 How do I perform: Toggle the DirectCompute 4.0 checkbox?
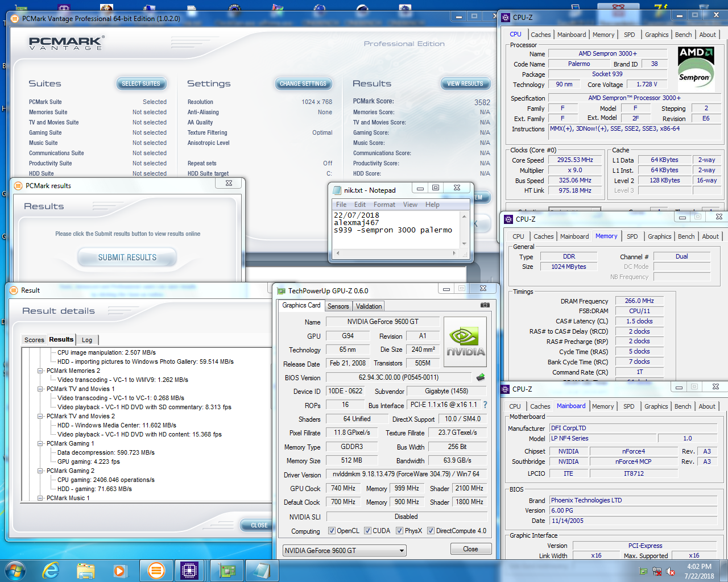pyautogui.click(x=431, y=531)
